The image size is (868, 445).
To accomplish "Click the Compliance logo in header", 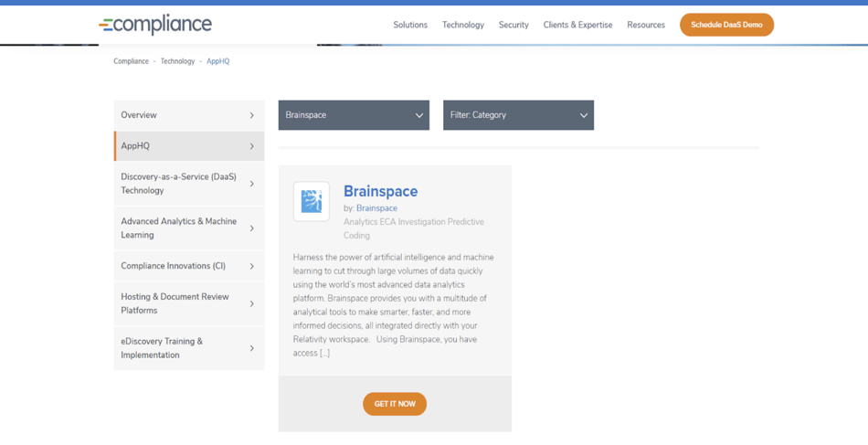I will tap(155, 25).
